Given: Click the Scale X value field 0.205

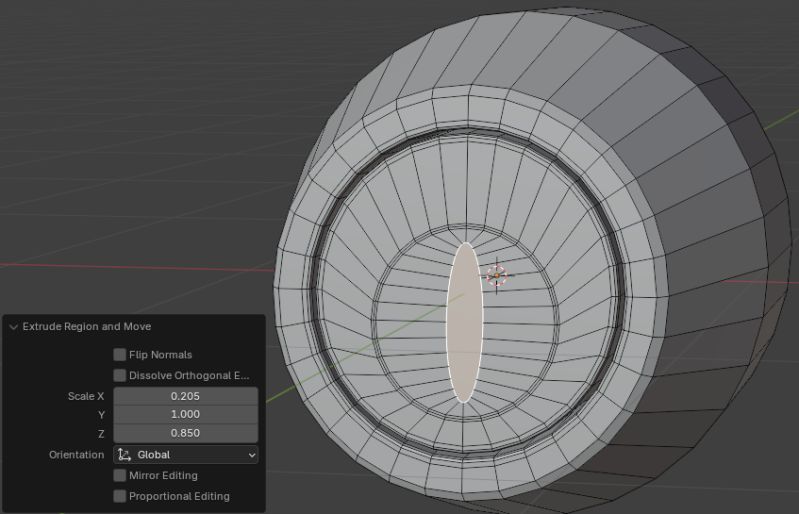Looking at the screenshot, I should tap(185, 396).
